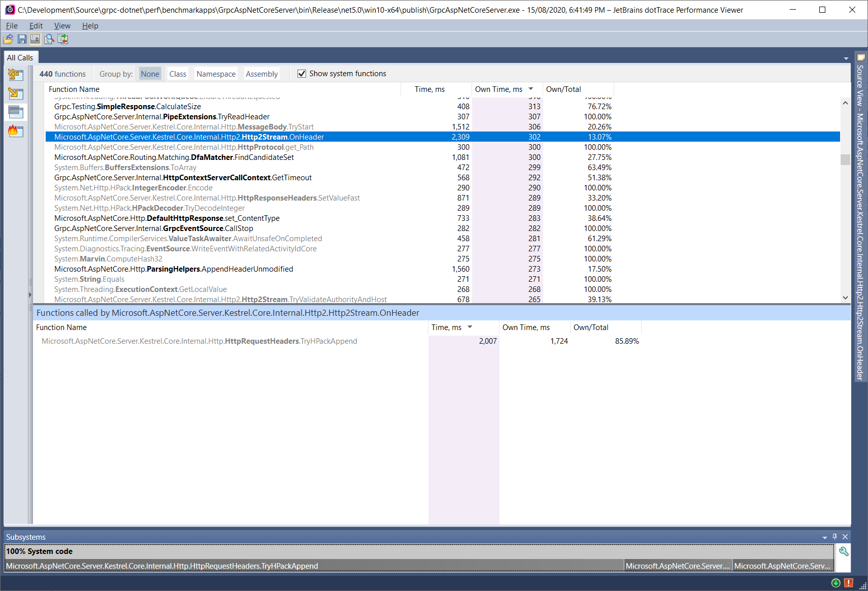Viewport: 868px width, 591px height.
Task: Click the dotTrace application title icon
Action: [x=10, y=10]
